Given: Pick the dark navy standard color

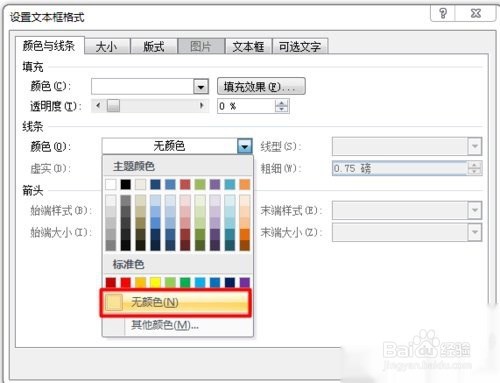Looking at the screenshot, I should (x=230, y=283).
